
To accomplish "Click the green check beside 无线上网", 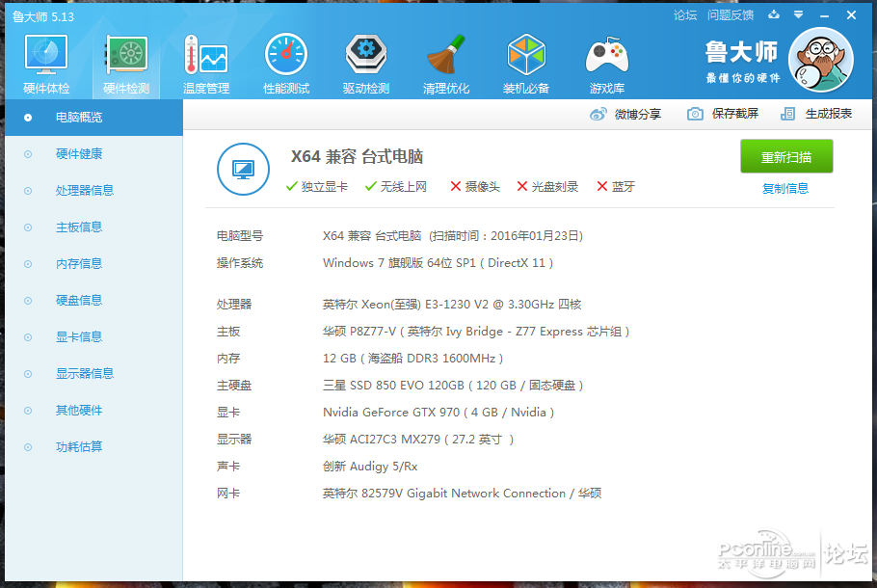I will (x=370, y=186).
